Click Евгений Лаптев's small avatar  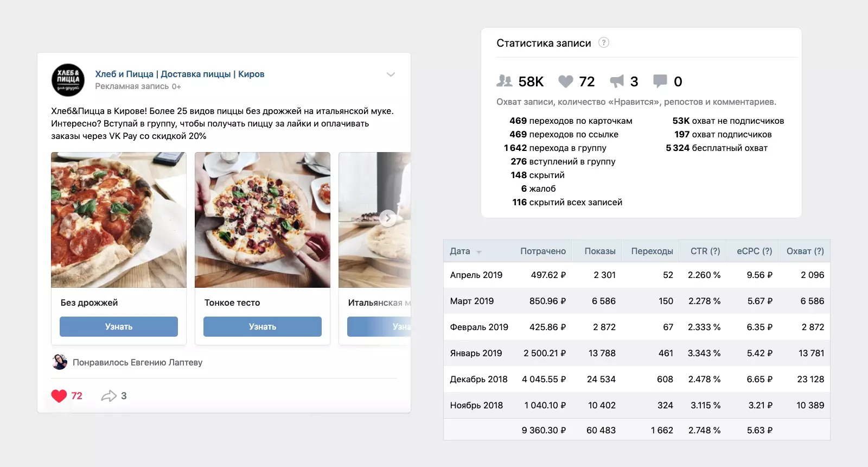[x=60, y=362]
